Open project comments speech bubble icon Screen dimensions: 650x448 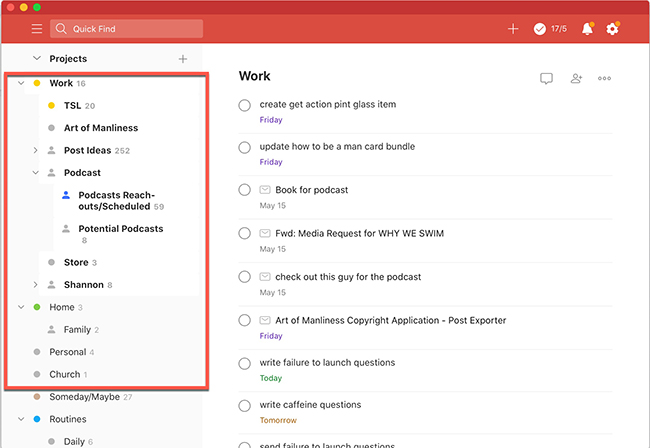click(546, 78)
